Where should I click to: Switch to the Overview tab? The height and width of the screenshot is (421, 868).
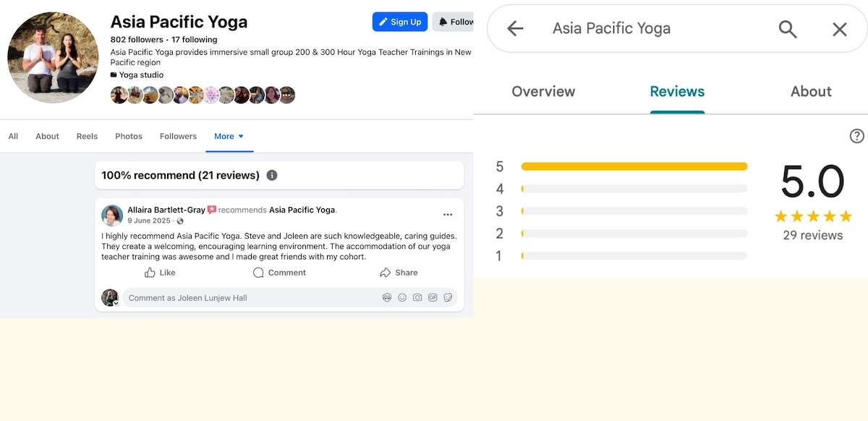(x=543, y=92)
